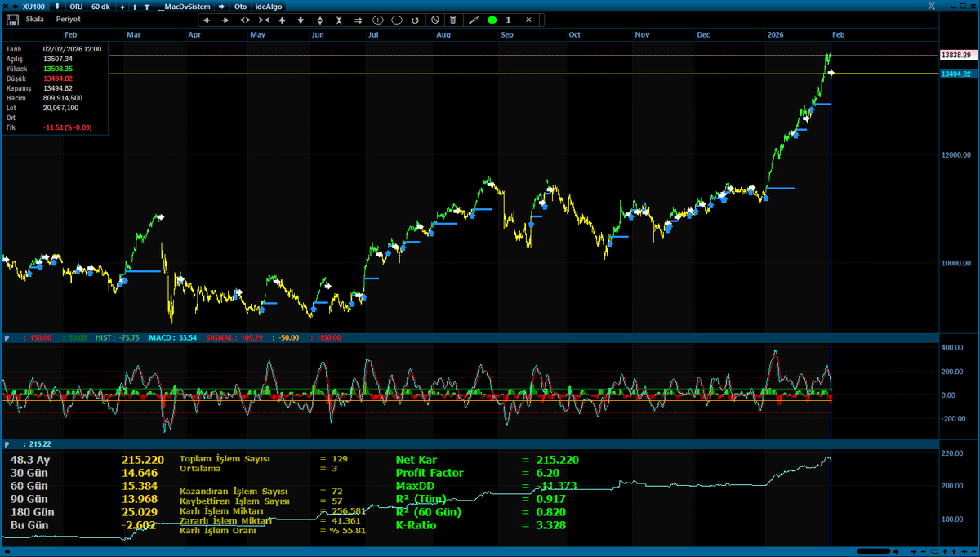This screenshot has width=980, height=557.
Task: Expand horizontal scale with <> tool
Action: (245, 20)
